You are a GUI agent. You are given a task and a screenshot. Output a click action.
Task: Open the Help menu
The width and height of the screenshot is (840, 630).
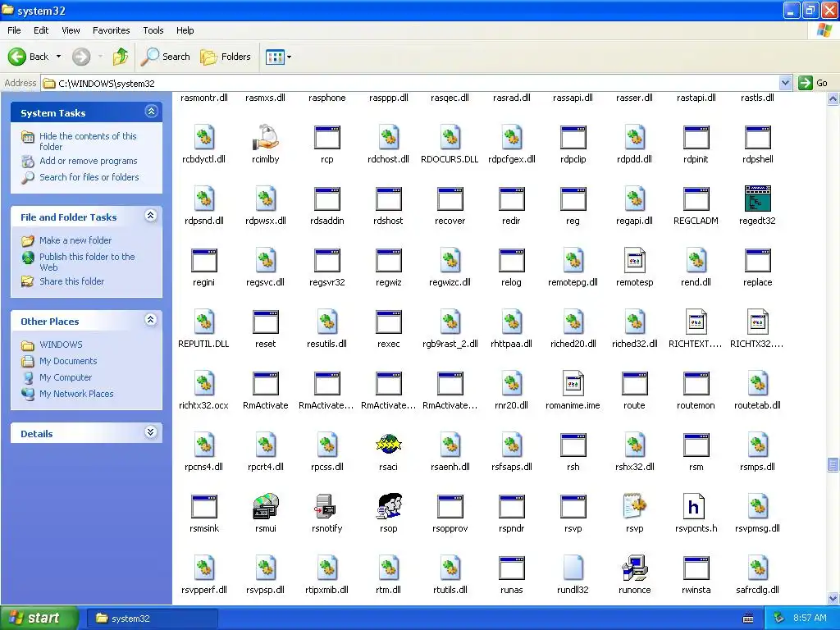(185, 30)
